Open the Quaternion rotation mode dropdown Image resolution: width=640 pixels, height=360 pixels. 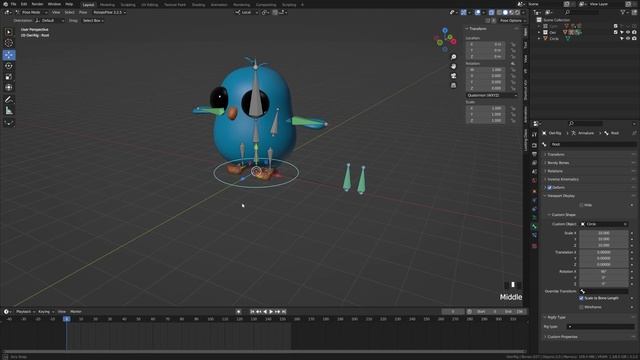tap(492, 95)
